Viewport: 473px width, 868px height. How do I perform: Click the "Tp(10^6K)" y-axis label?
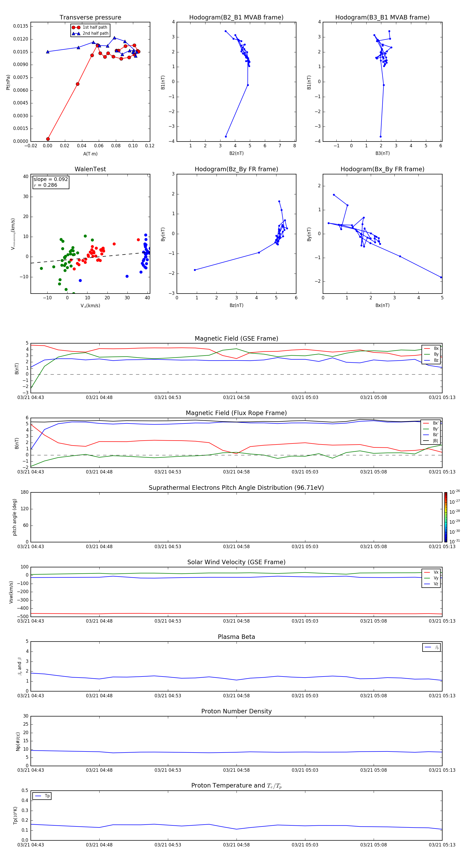(x=15, y=815)
